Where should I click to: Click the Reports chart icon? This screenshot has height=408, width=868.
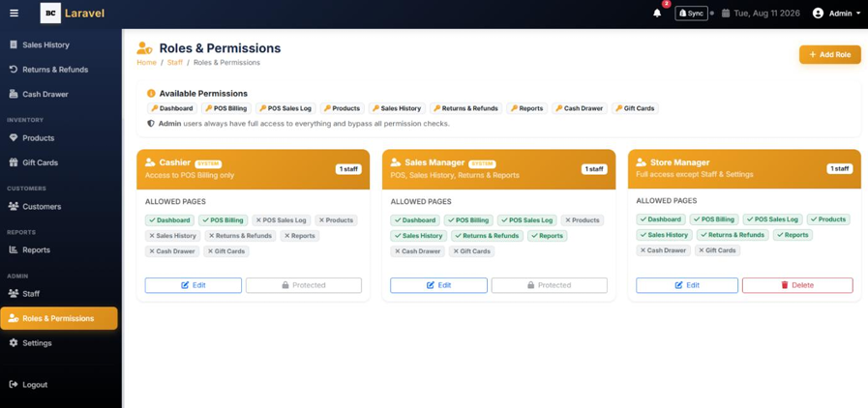coord(14,249)
